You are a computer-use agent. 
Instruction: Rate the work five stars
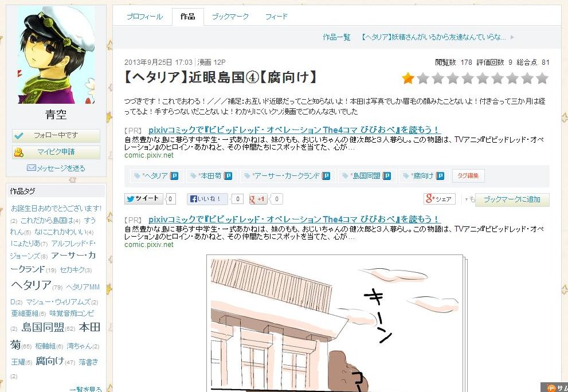tap(468, 79)
